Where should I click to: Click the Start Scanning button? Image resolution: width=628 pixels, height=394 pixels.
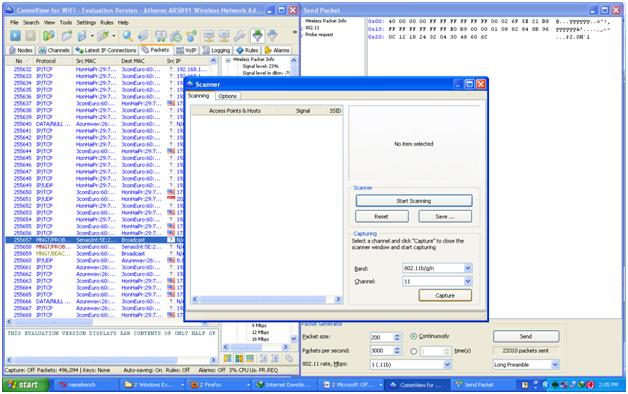(x=414, y=201)
